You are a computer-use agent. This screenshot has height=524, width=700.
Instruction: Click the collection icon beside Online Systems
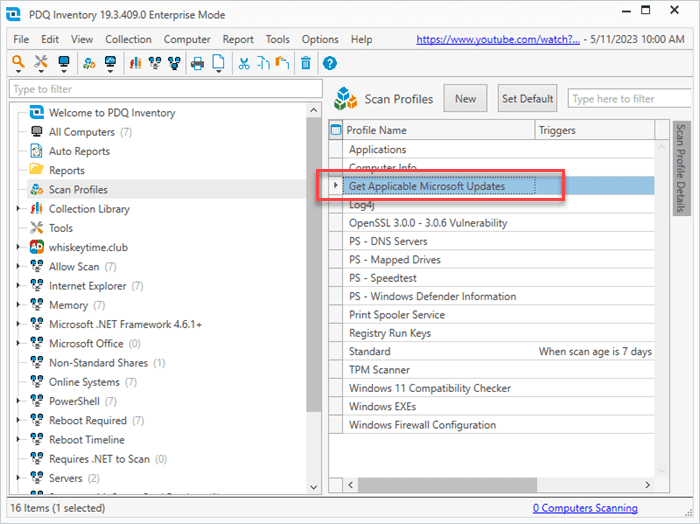37,382
